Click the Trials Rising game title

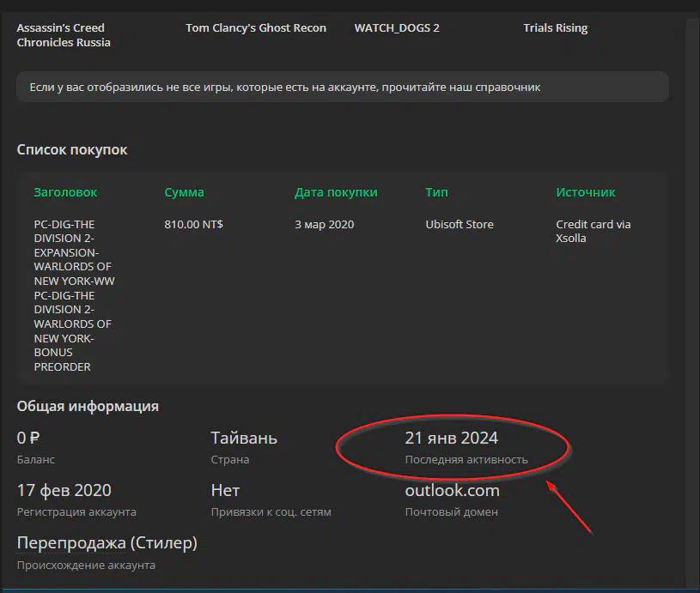tap(556, 27)
